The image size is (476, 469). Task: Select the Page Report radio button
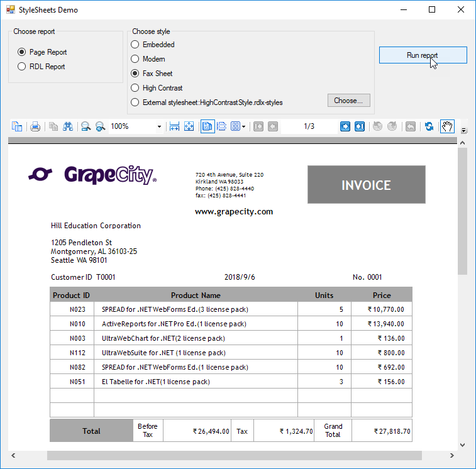pos(21,52)
